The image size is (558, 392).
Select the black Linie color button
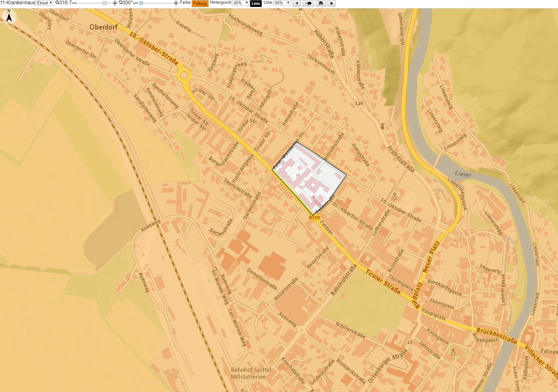coord(256,3)
